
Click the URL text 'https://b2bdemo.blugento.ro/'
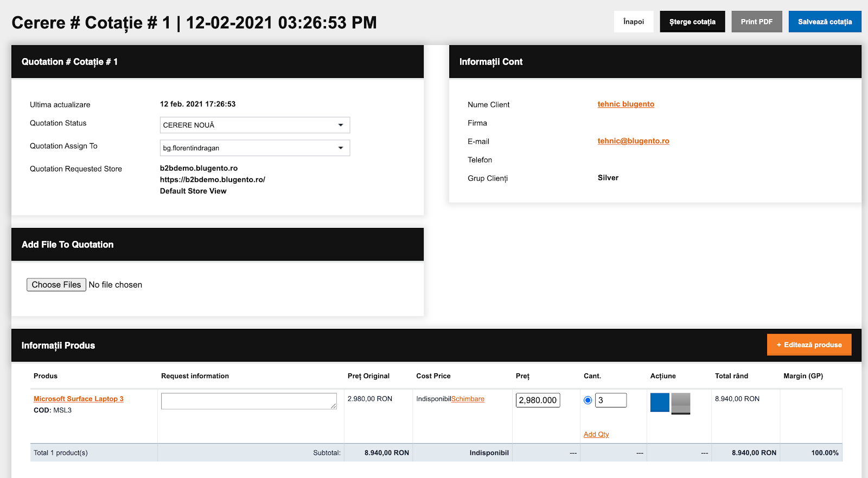point(213,180)
